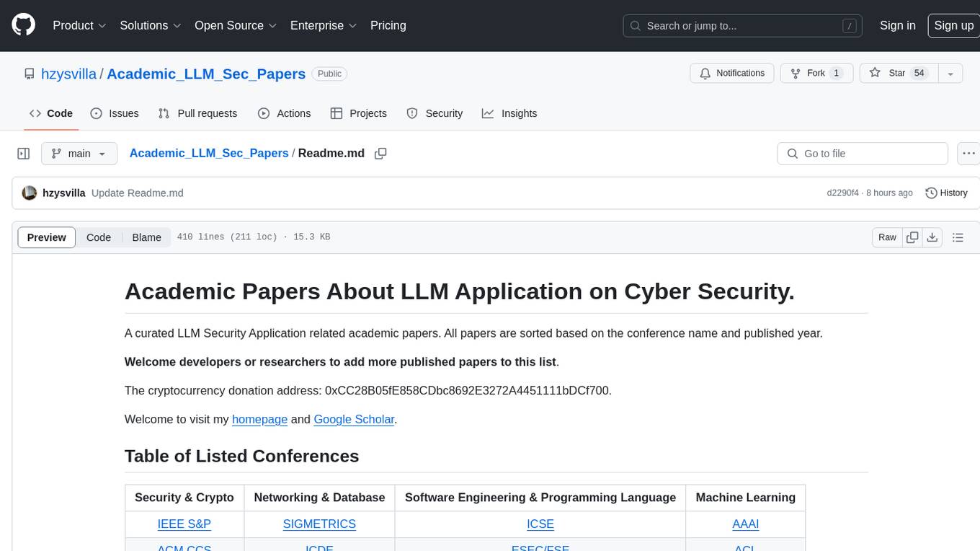
Task: Switch to the Pull requests tab
Action: click(x=197, y=113)
